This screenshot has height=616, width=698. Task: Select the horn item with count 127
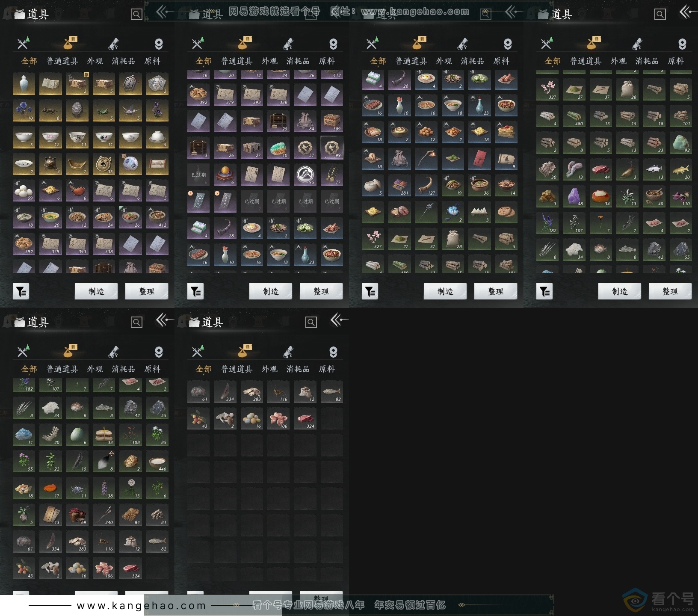(426, 185)
